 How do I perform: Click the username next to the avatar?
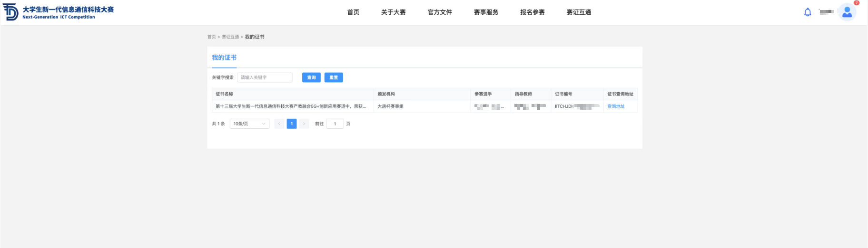click(827, 12)
